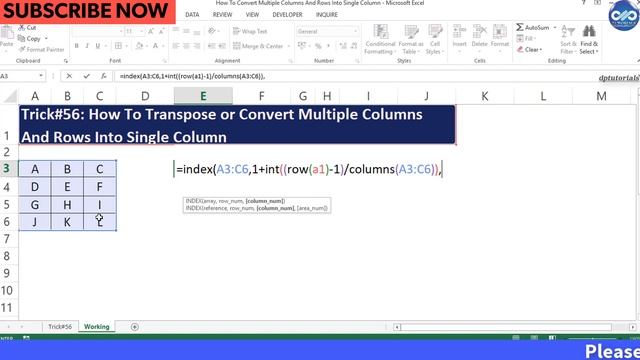The image size is (640, 360).
Task: Click SUBSCRIBE NOW banner
Action: (87, 11)
